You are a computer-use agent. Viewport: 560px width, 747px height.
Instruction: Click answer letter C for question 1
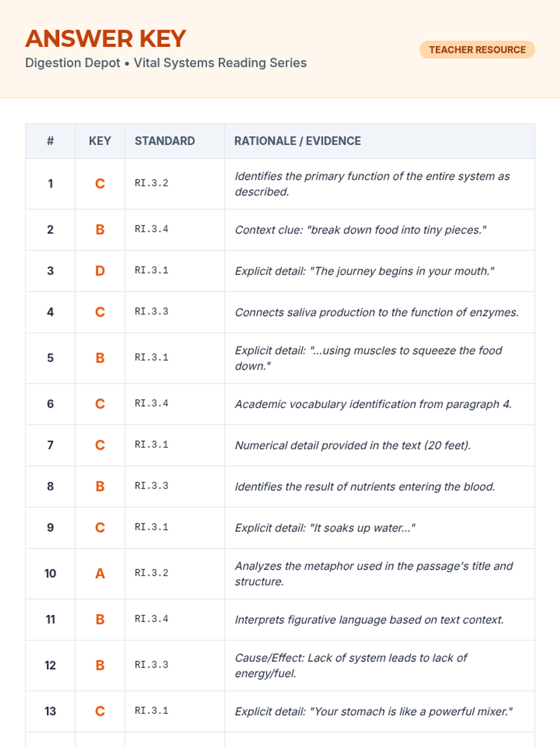pos(100,183)
